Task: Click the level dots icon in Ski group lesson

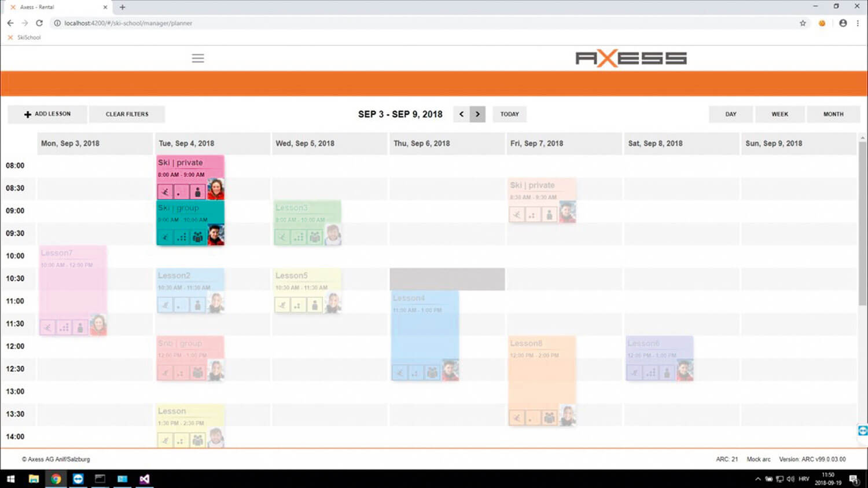Action: coord(181,237)
